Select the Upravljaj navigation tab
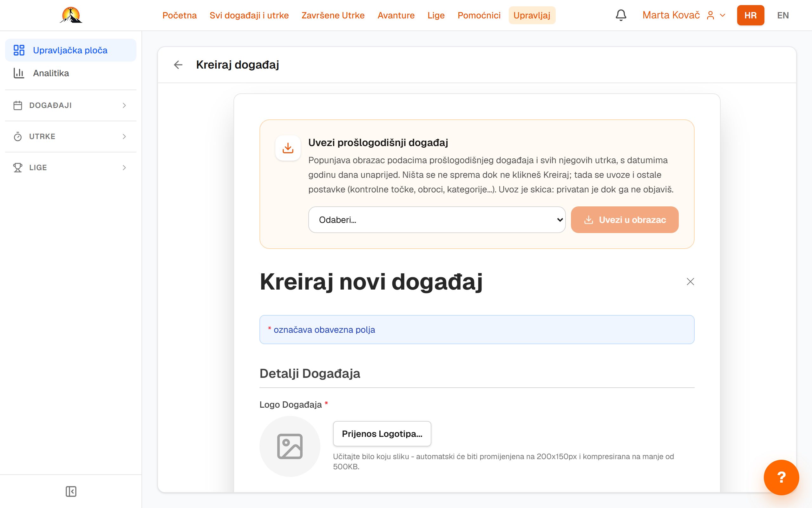 [532, 15]
